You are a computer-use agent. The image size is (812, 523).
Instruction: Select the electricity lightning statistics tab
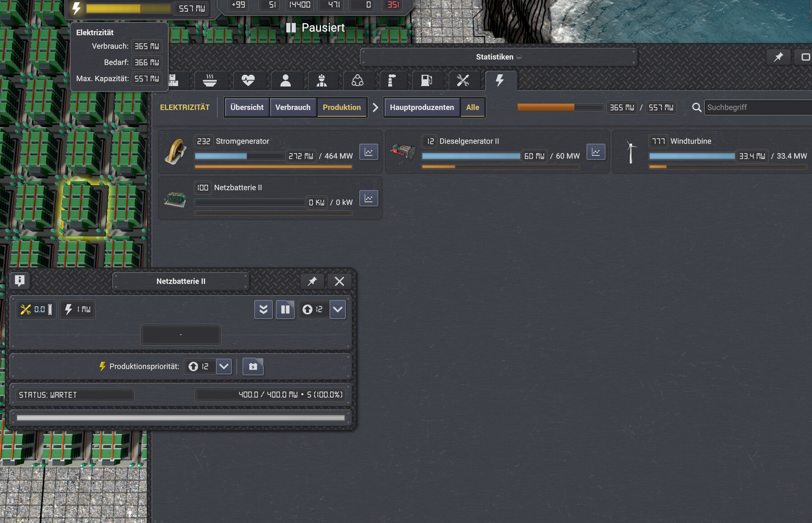pos(500,81)
